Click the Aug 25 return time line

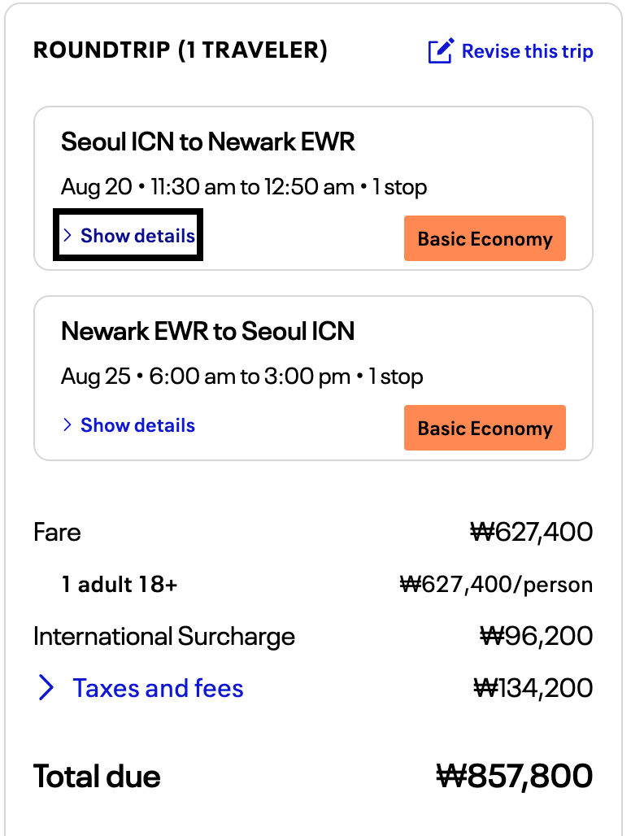click(x=242, y=377)
